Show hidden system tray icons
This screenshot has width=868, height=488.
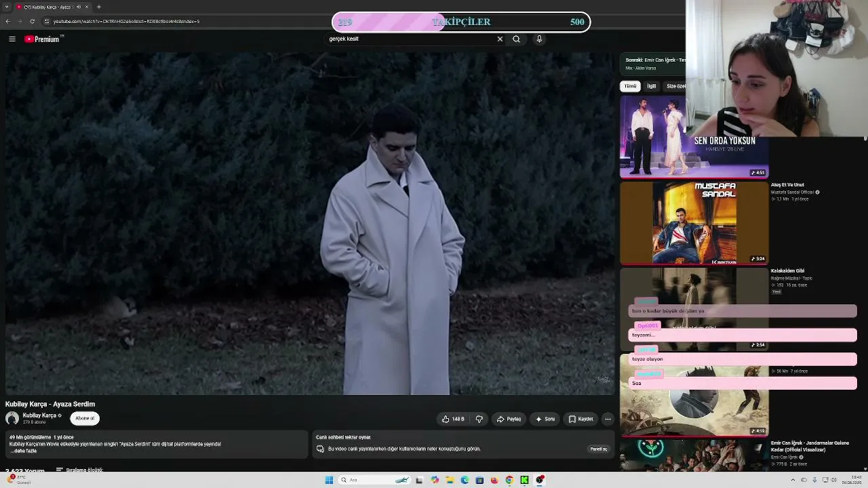(x=793, y=480)
